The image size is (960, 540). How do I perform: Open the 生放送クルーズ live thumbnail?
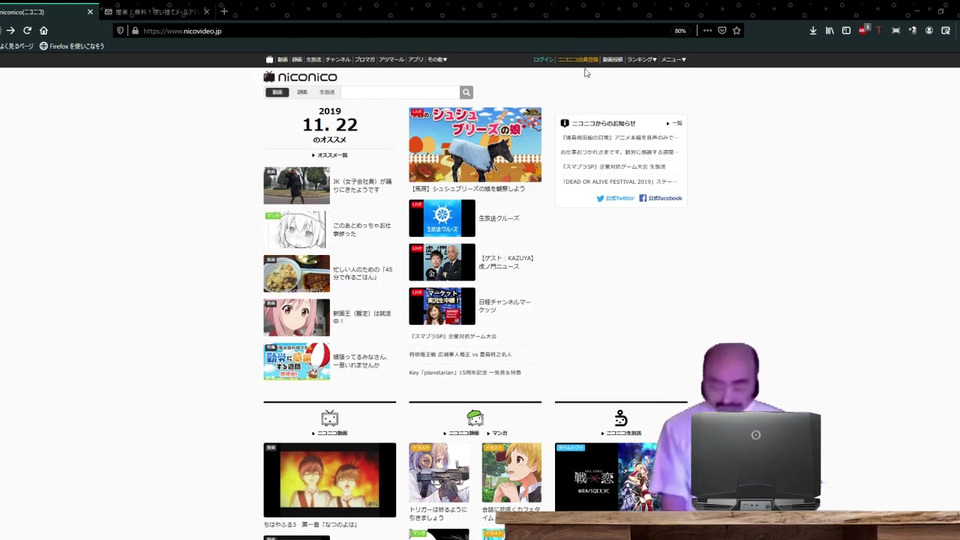pyautogui.click(x=442, y=218)
